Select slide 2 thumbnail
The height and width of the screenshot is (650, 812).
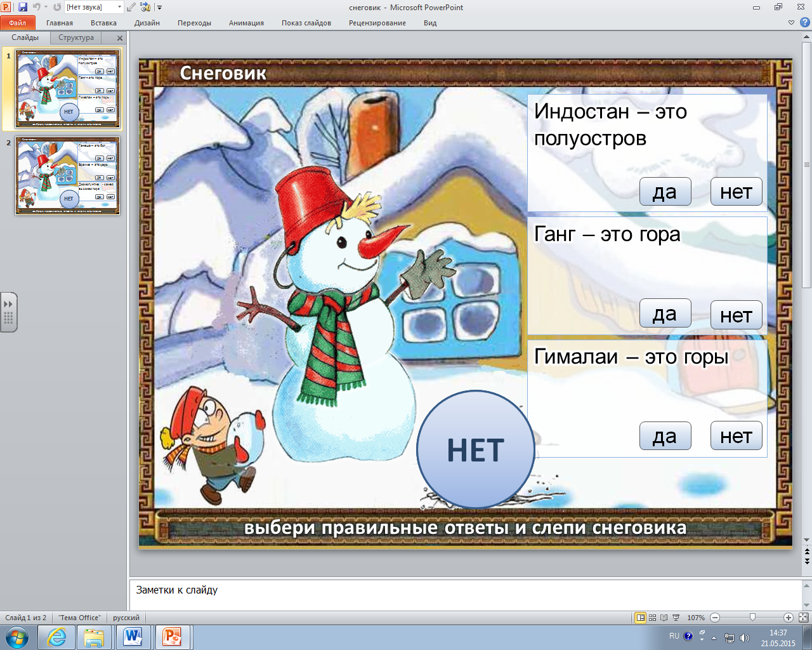(68, 176)
